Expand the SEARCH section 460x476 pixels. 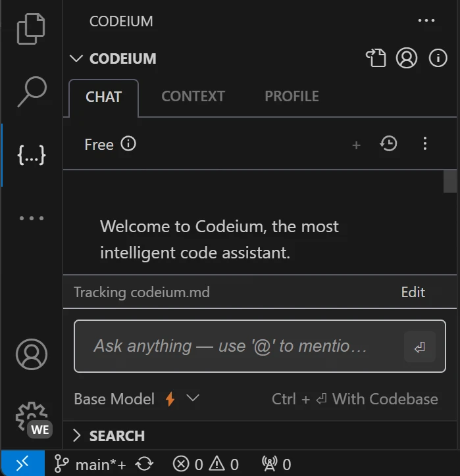[x=108, y=436]
